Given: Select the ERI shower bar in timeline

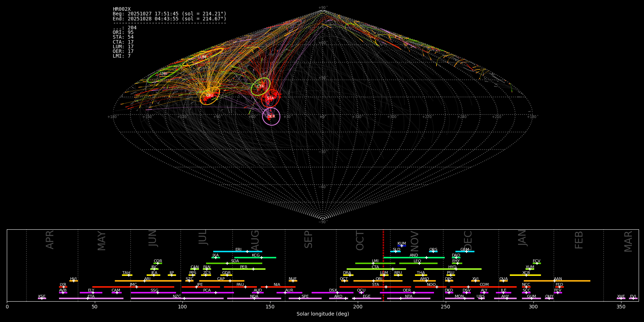Looking at the screenshot, I should click(x=238, y=252).
